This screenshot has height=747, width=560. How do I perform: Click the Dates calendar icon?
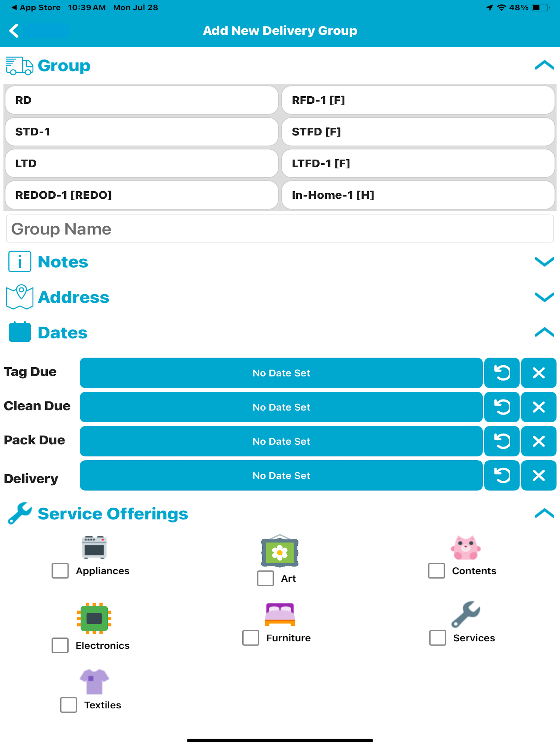(x=20, y=332)
